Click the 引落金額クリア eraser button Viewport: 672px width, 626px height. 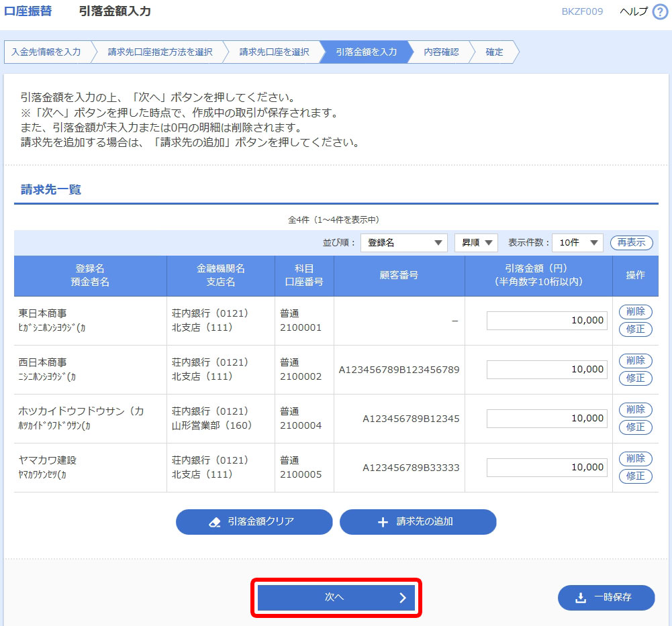(254, 522)
